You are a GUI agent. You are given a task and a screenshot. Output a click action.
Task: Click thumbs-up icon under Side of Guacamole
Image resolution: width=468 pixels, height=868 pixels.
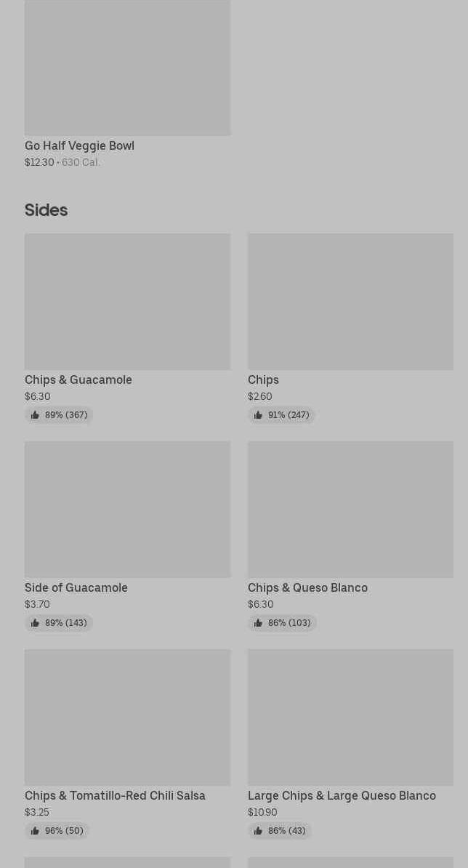click(35, 623)
